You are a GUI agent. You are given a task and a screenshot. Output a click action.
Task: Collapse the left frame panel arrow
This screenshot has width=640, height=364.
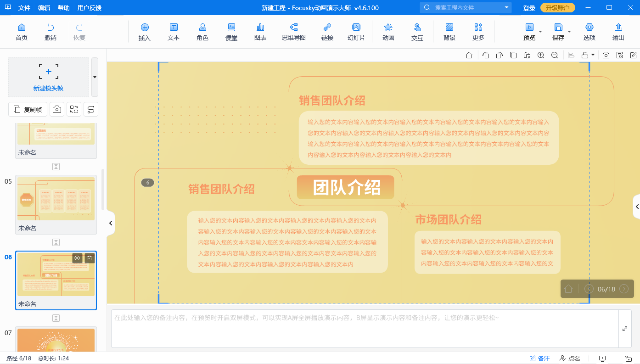[111, 223]
